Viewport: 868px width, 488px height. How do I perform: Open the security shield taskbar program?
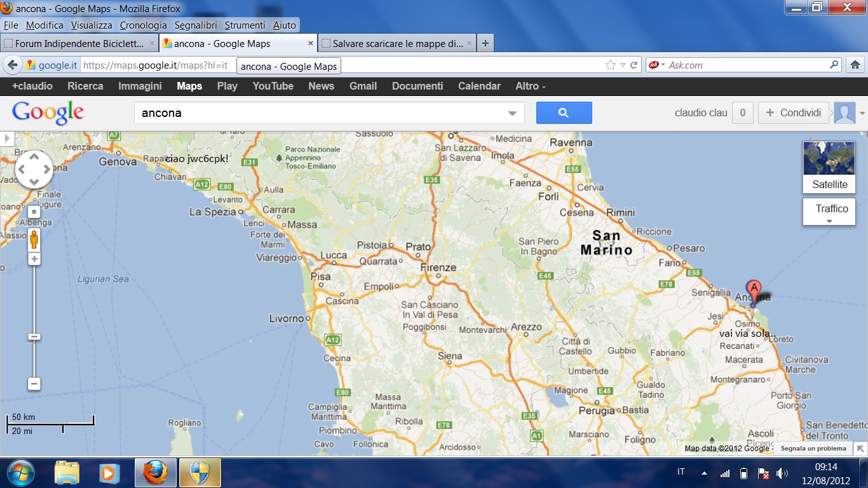tap(200, 473)
